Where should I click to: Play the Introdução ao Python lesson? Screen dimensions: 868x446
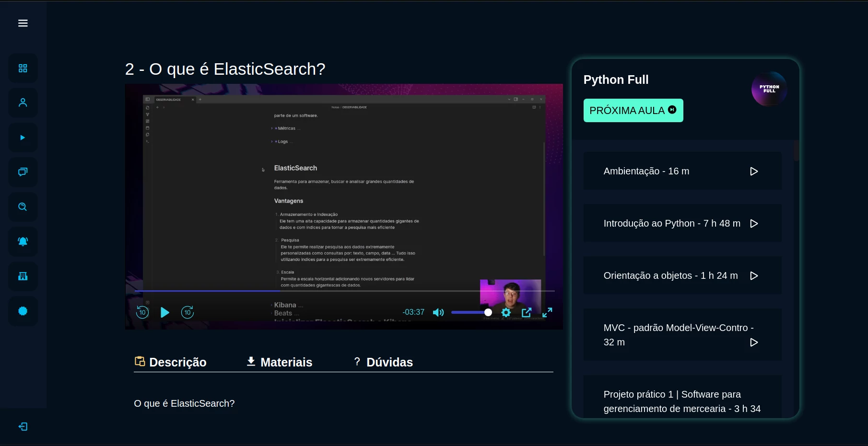coord(754,223)
